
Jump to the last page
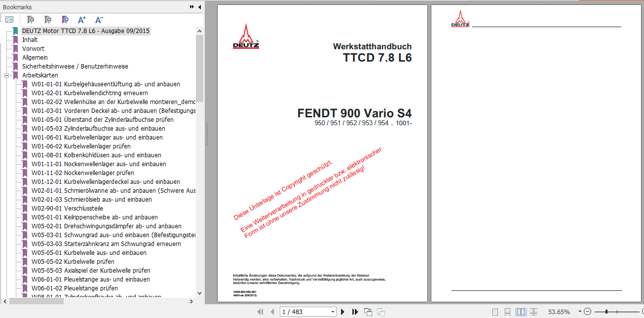click(x=355, y=312)
